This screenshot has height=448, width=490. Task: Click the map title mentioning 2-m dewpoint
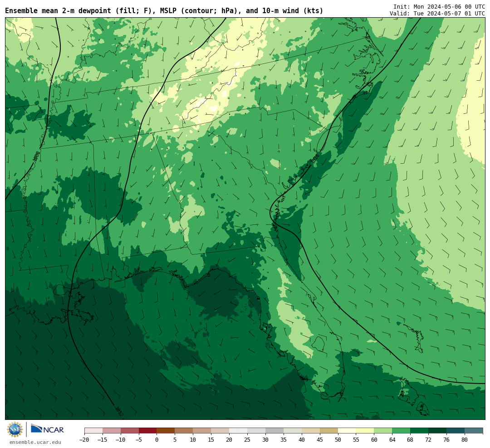[x=164, y=11]
